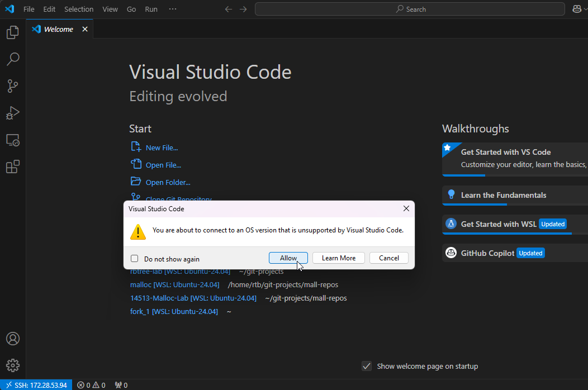Click the /home/rtb/git-projects/mall-repos path text
Image resolution: width=588 pixels, height=390 pixels.
[283, 284]
